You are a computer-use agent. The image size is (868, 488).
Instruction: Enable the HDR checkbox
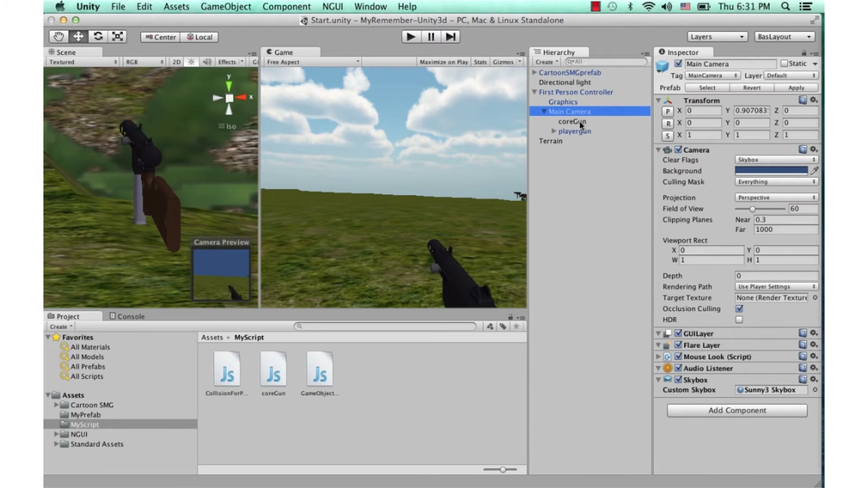coord(739,319)
